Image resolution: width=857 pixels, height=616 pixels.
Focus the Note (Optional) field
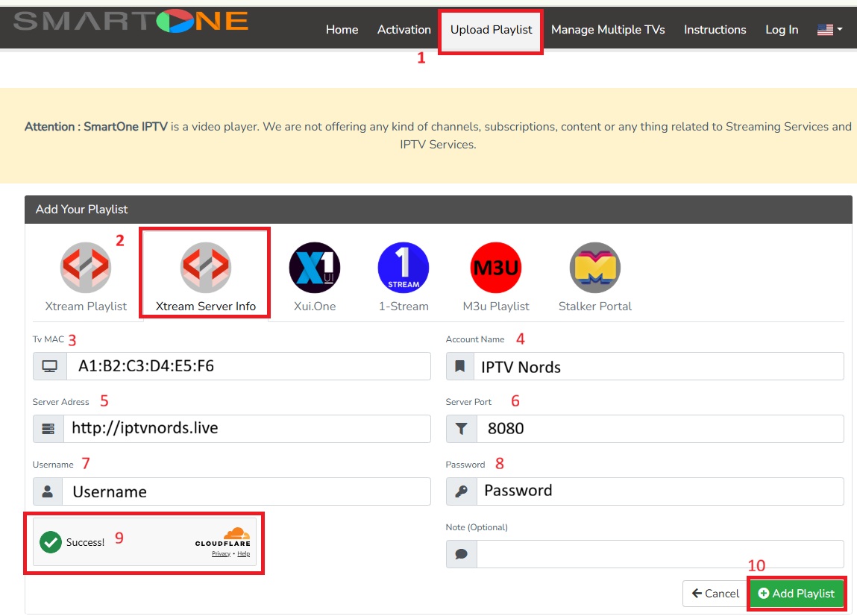(660, 554)
